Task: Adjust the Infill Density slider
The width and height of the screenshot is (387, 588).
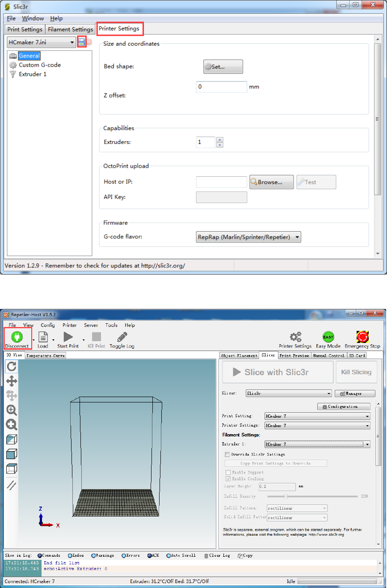Action: coord(286,496)
